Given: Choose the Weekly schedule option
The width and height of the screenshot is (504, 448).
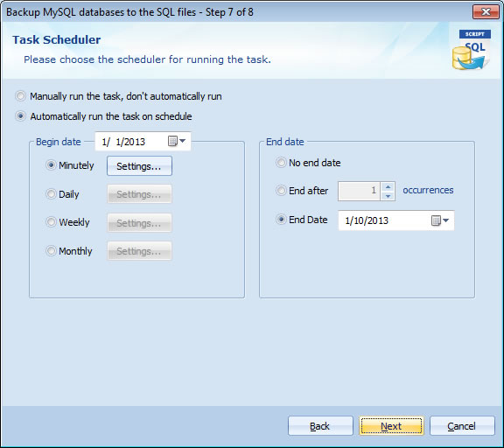Looking at the screenshot, I should (x=51, y=221).
